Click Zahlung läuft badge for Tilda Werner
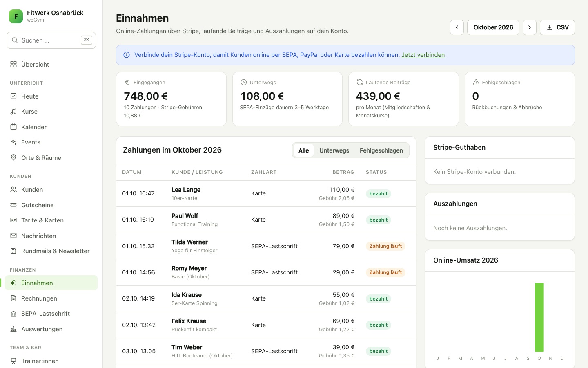588x368 pixels. 385,246
